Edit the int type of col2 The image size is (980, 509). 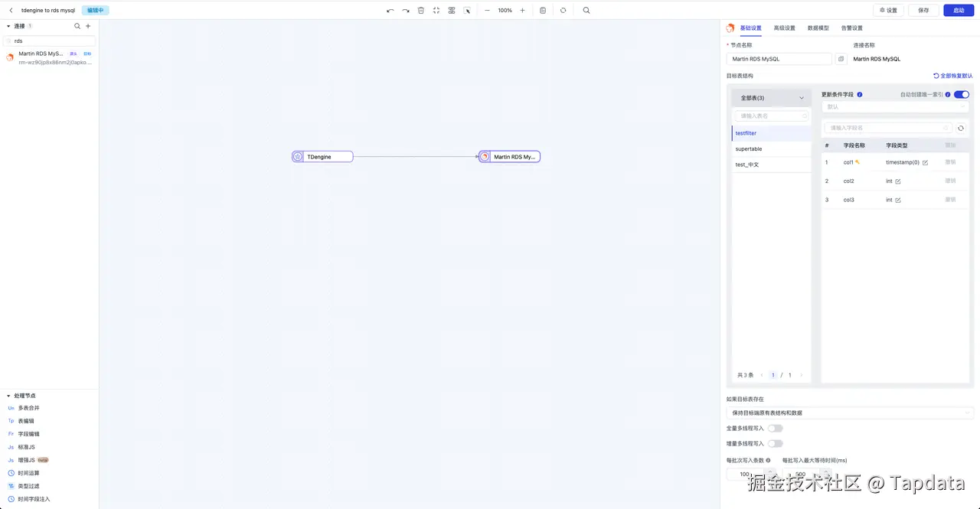click(898, 181)
